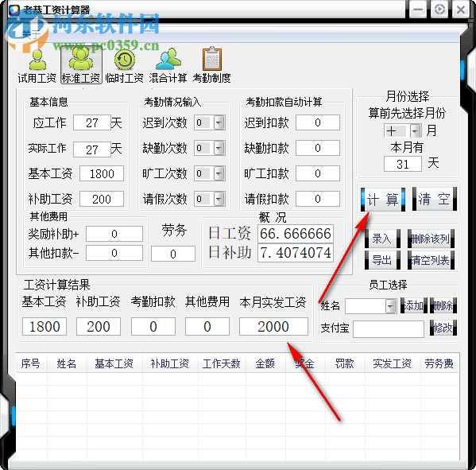The image size is (476, 470).
Task: Focus the 缺勤扣款 field
Action: point(318,148)
